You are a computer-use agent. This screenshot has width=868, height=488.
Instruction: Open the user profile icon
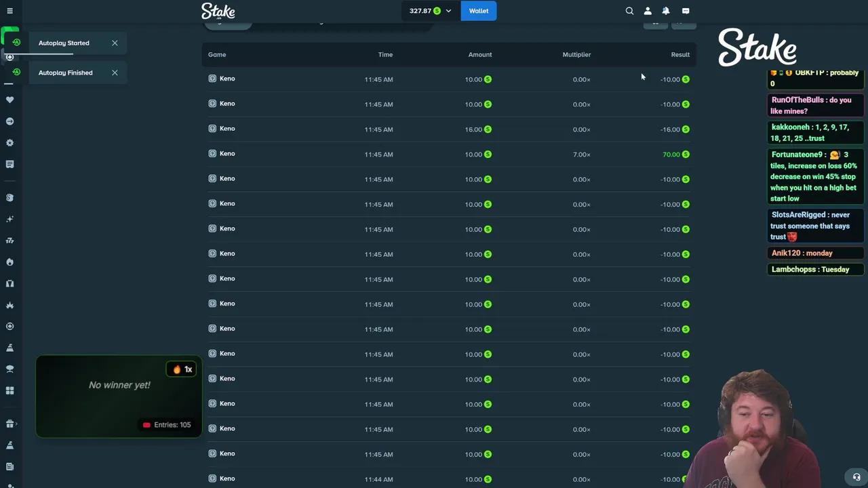[x=648, y=11]
